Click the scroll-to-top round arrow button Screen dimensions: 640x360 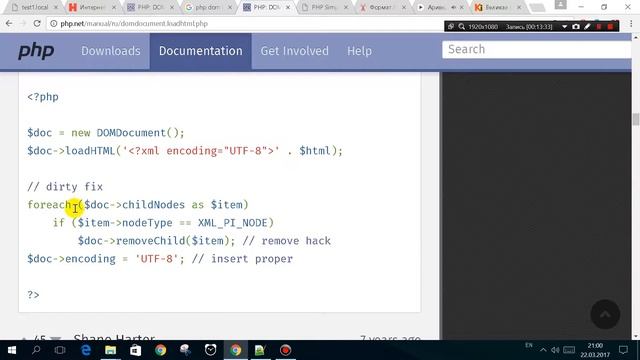click(605, 314)
